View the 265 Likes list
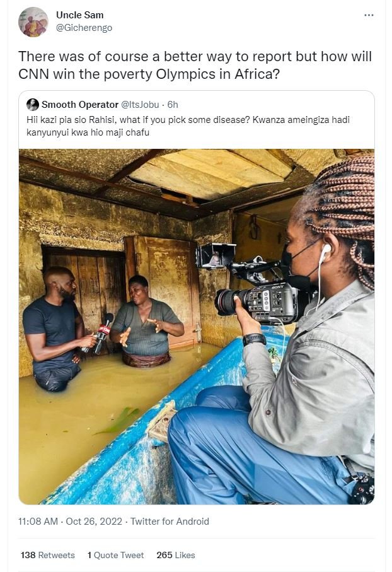Viewport: 392px width, 572px height. click(x=185, y=555)
